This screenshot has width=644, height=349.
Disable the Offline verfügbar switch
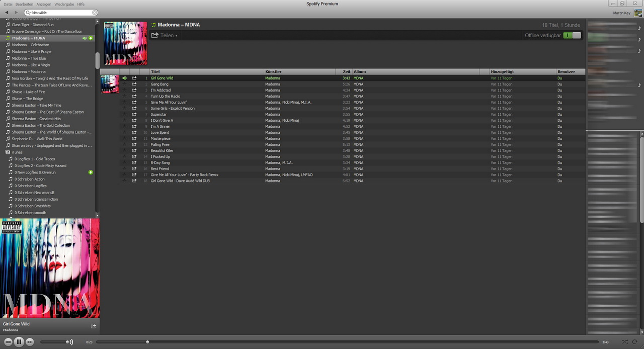[572, 36]
